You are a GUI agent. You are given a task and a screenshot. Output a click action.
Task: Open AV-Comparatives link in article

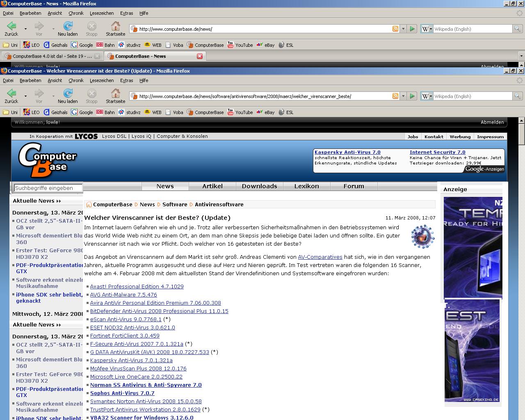click(x=320, y=257)
